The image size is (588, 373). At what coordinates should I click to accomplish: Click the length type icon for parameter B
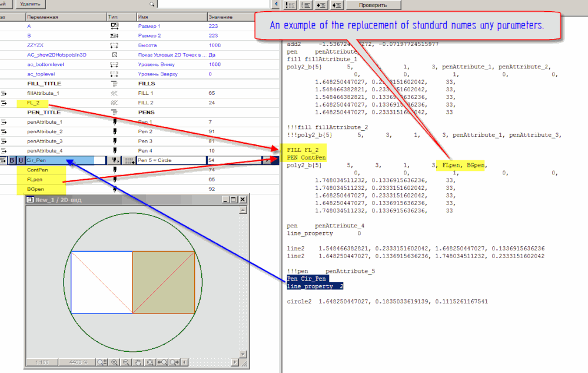point(115,35)
